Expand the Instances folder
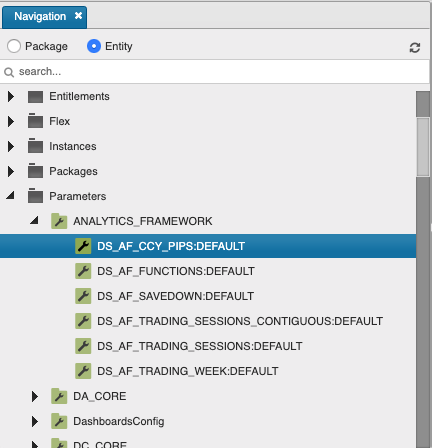The height and width of the screenshot is (448, 432). coord(11,146)
